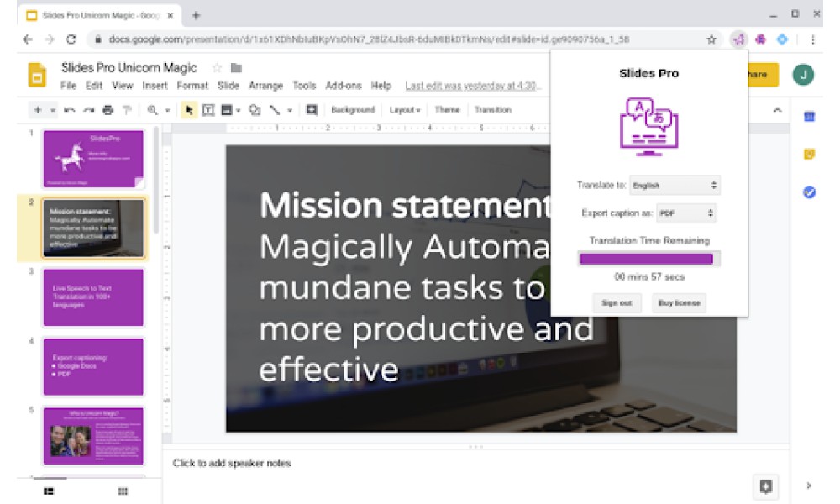Click the 'Last edit was yesterday' link
Image resolution: width=840 pixels, height=504 pixels.
point(473,86)
